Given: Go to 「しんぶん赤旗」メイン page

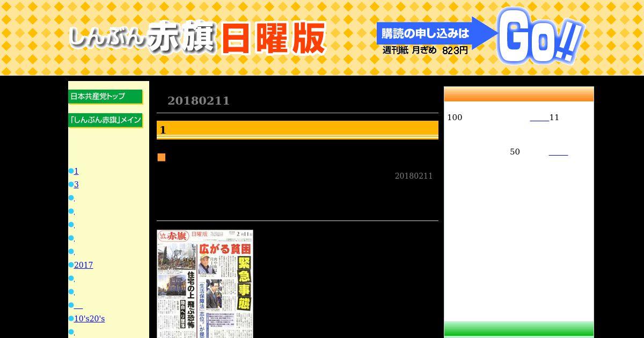Looking at the screenshot, I should point(106,120).
